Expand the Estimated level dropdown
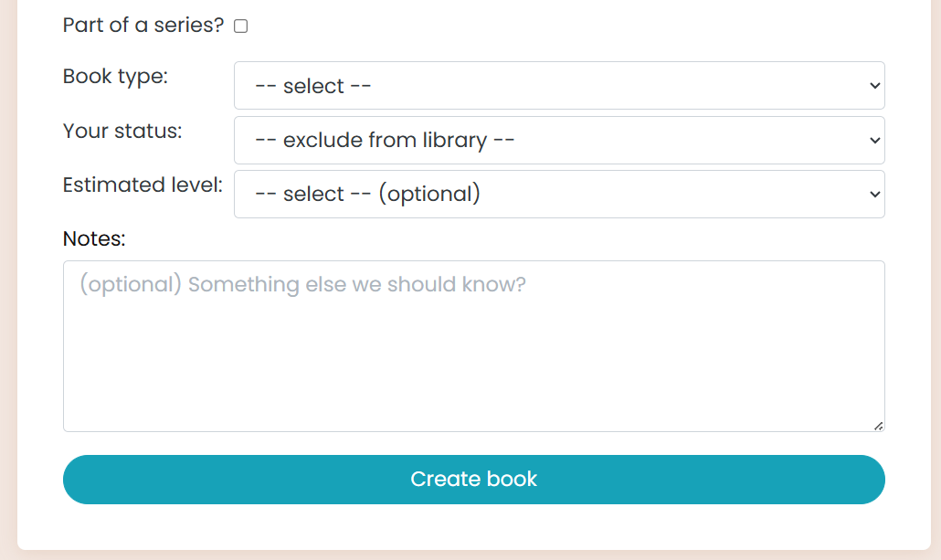Screen dimensions: 941x560 pos(559,194)
